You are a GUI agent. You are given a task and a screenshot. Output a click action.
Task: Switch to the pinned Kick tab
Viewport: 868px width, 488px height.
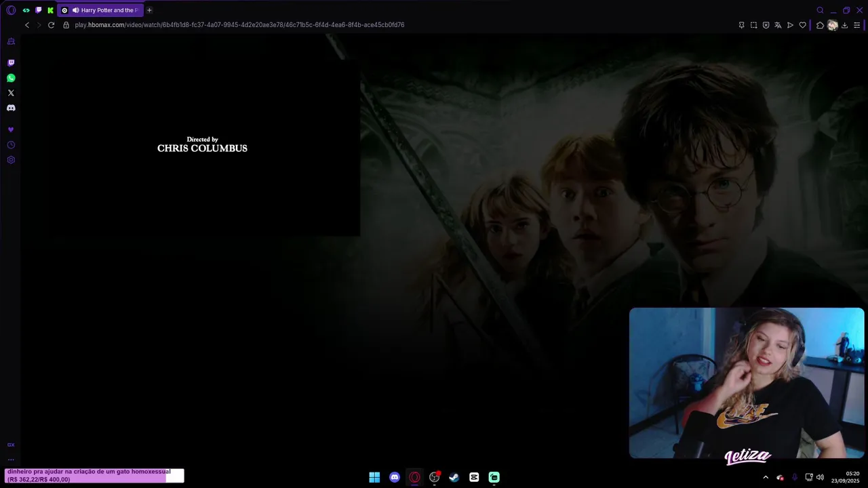(50, 10)
